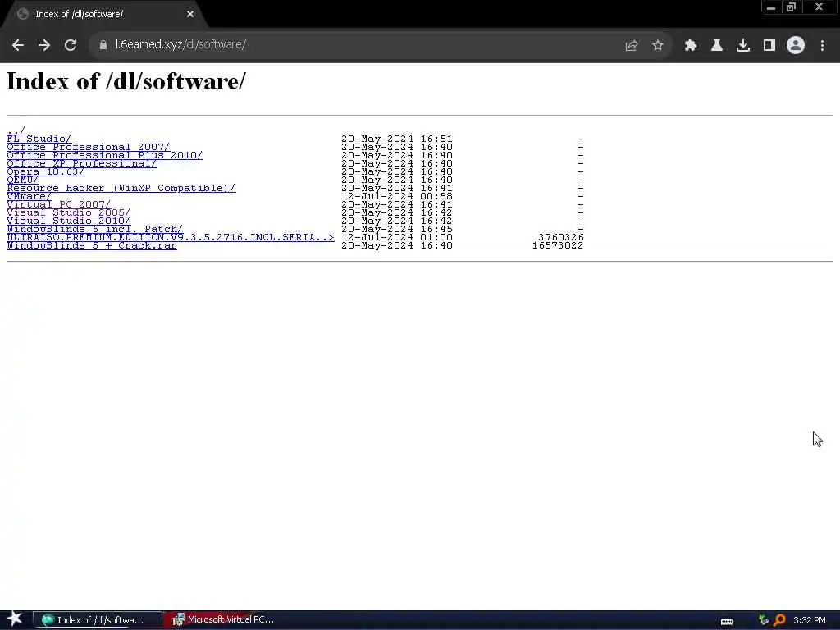Select the Index of /dl/software/ browser tab
The width and height of the screenshot is (840, 630).
[104, 14]
